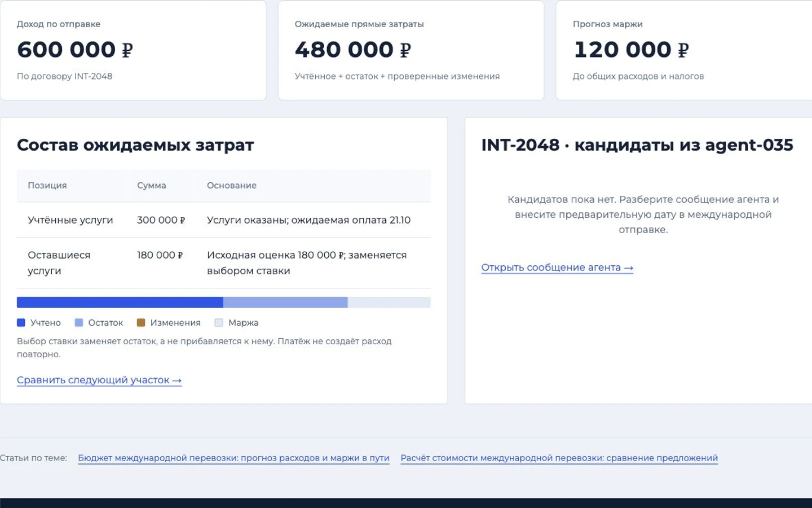Viewport: 812px width, 508px height.
Task: Click 'Ожидаемые прямые затраты' card label
Action: (x=359, y=24)
